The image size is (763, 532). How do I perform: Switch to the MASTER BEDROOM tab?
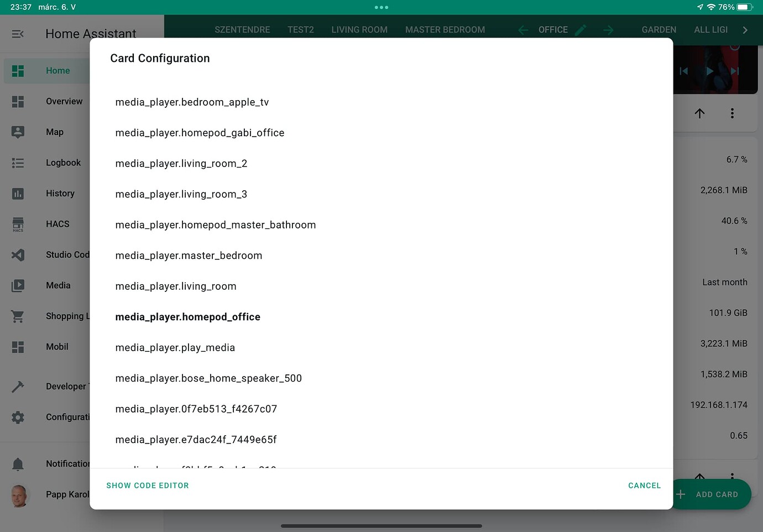click(x=445, y=30)
